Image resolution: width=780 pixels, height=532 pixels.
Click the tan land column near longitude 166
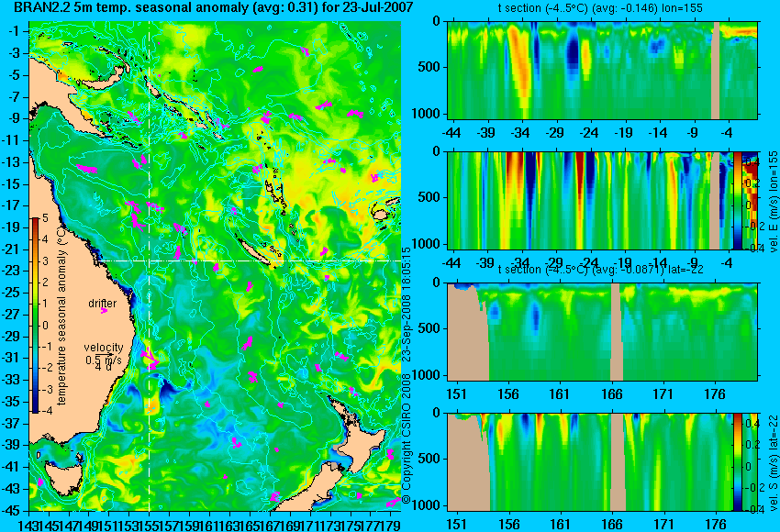pos(617,332)
